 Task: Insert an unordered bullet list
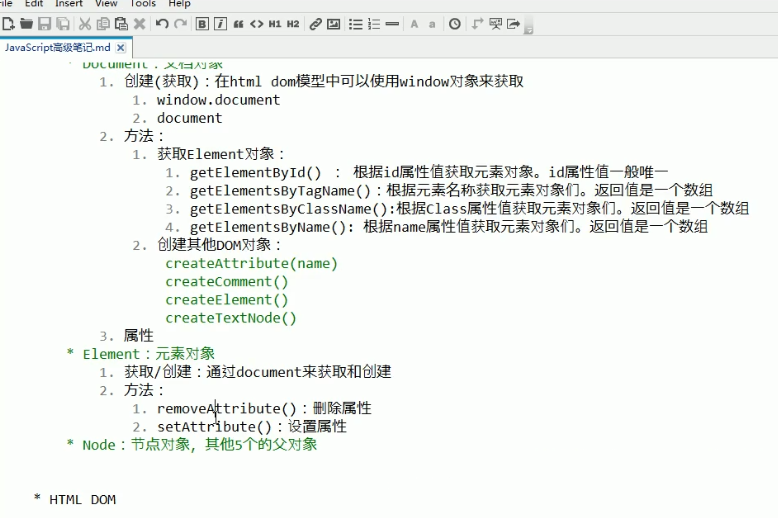pyautogui.click(x=356, y=23)
